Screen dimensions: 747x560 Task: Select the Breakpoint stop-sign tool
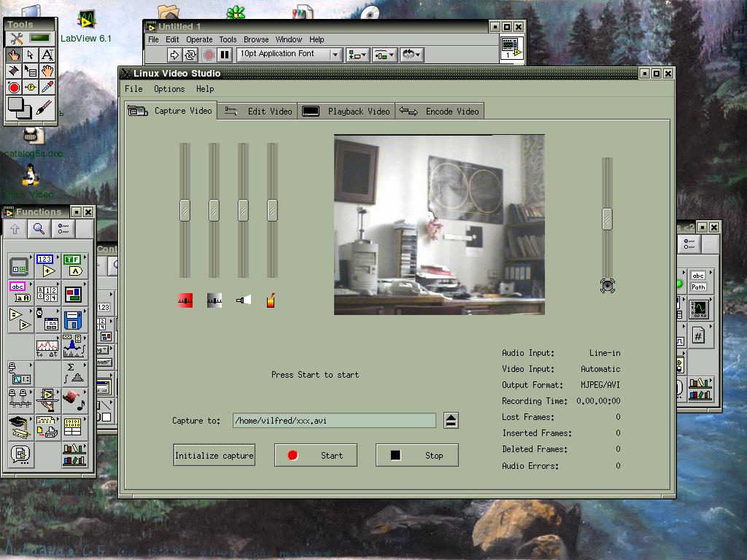tap(13, 87)
